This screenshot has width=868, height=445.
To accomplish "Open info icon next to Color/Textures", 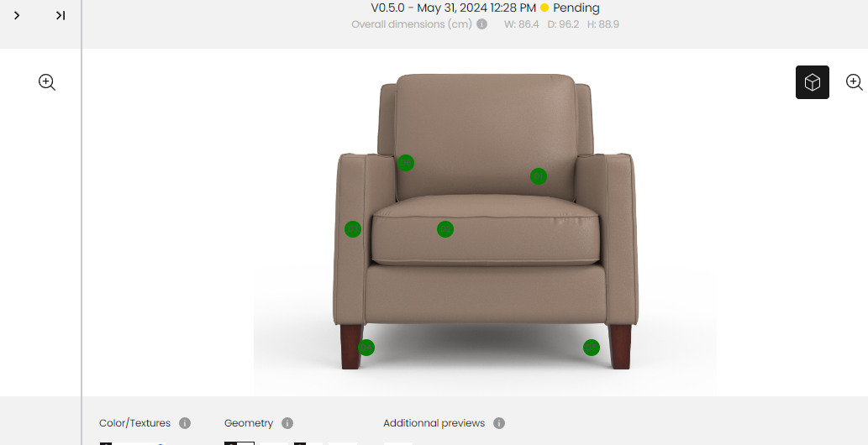I will (185, 423).
